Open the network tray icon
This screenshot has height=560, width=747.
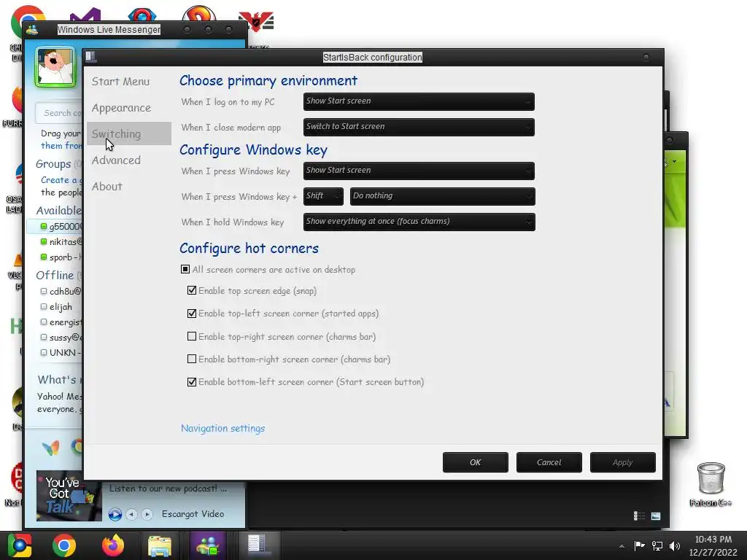tap(657, 545)
